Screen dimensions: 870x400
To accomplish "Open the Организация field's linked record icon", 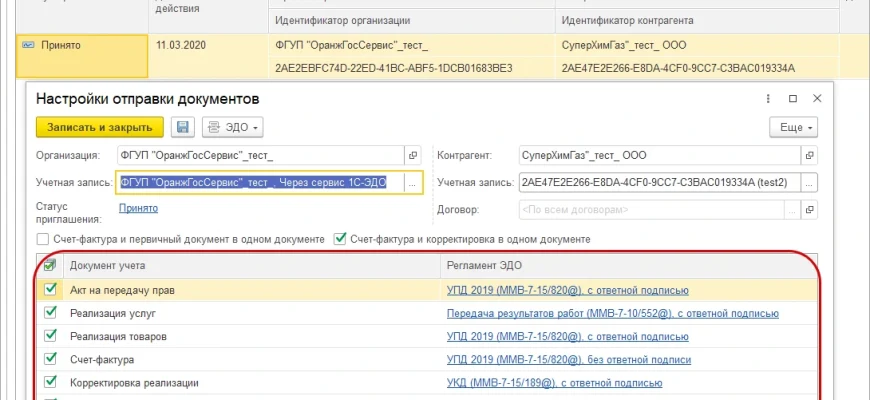I will [413, 156].
